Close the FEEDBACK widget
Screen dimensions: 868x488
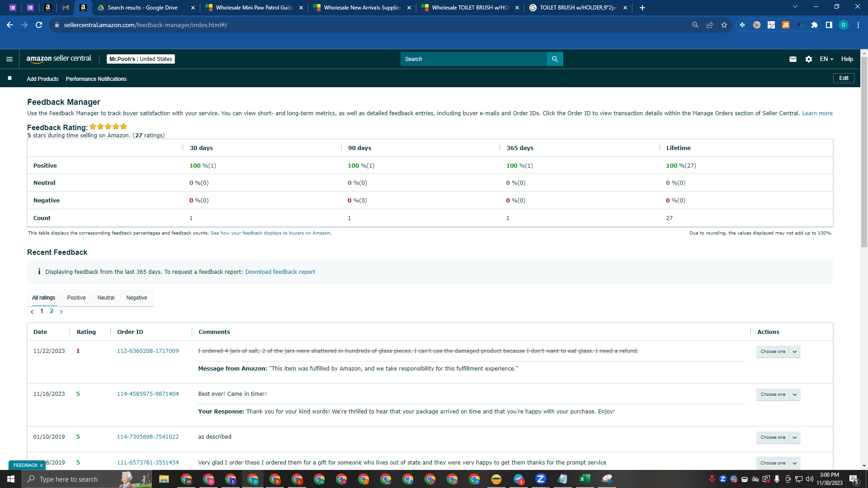42,465
